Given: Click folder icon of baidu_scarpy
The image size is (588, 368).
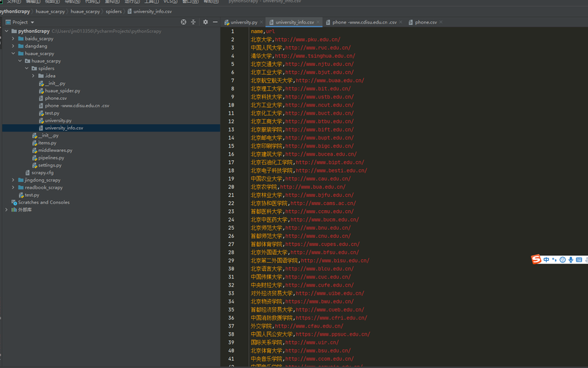Looking at the screenshot, I should pos(21,39).
